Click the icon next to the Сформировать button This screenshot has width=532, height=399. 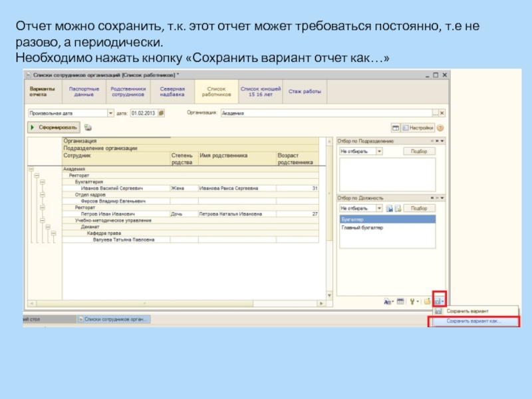coord(88,128)
